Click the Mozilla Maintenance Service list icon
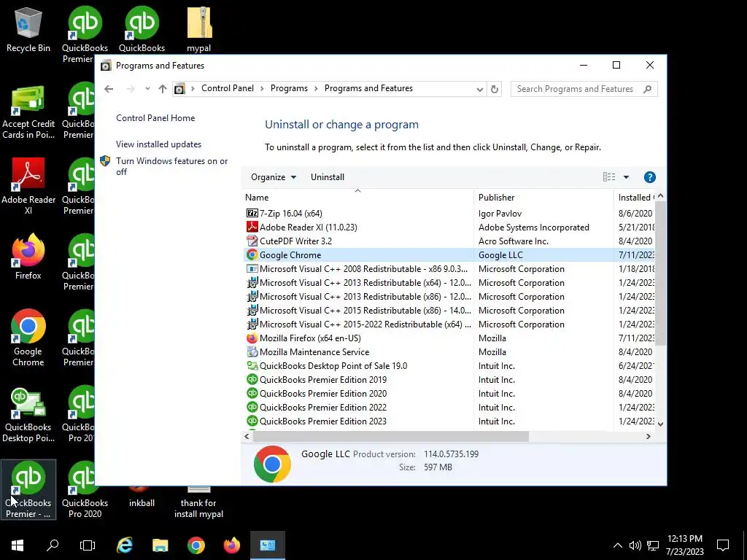Image resolution: width=747 pixels, height=560 pixels. tap(252, 352)
